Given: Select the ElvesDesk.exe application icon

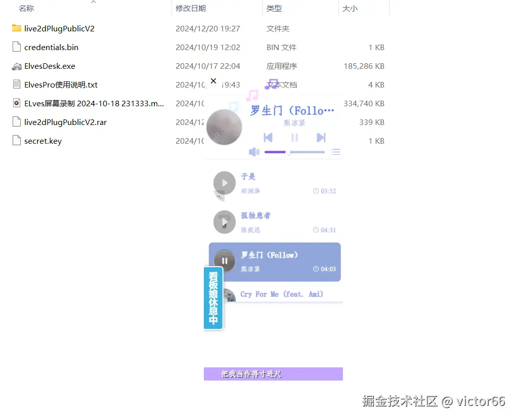Looking at the screenshot, I should click(17, 66).
